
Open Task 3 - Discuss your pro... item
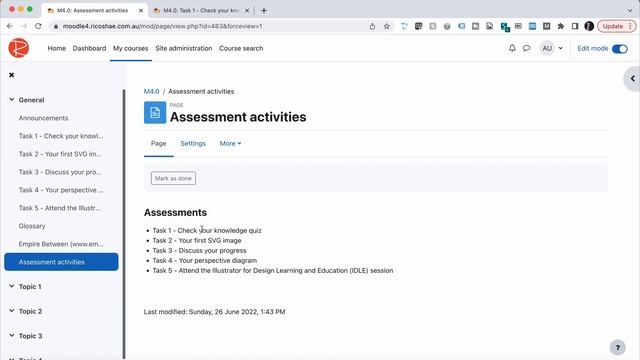[x=60, y=172]
